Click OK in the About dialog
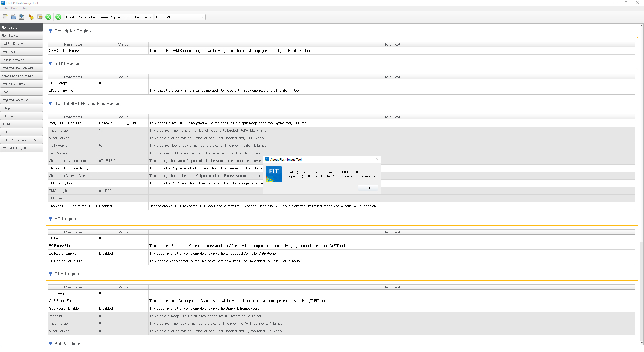The image size is (644, 352). pos(368,188)
